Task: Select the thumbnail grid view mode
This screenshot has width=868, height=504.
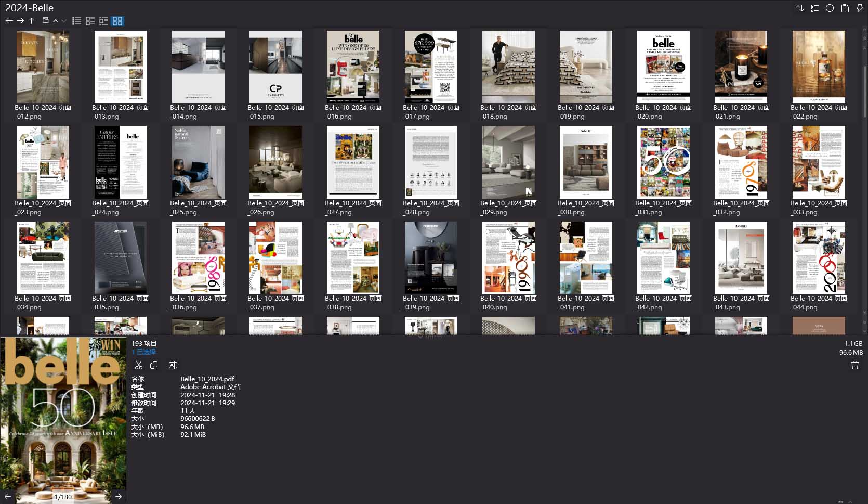Action: click(x=117, y=21)
